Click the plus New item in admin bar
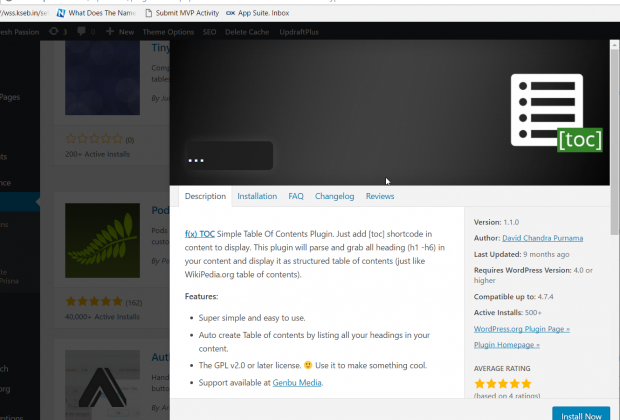The height and width of the screenshot is (420, 620). [120, 32]
